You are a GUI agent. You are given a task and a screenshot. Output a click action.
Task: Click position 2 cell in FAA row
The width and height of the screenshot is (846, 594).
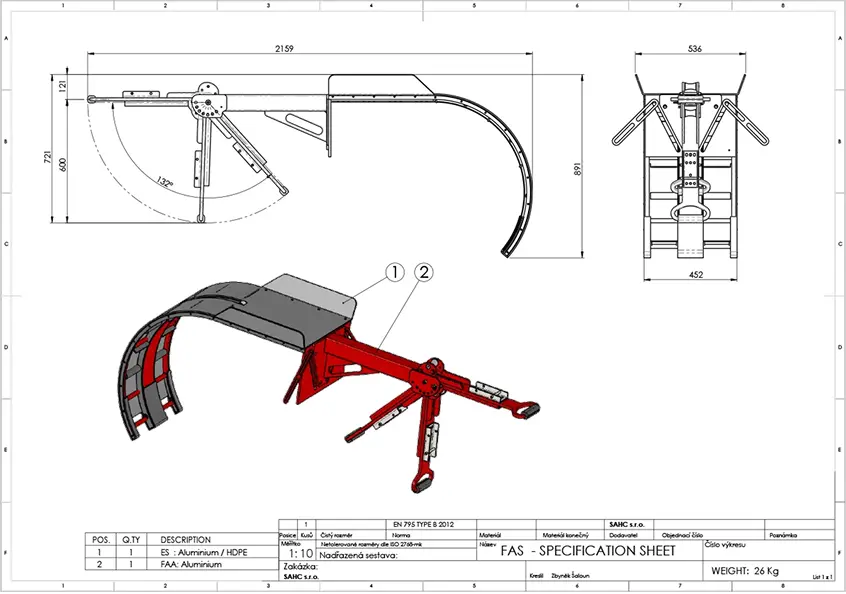(99, 564)
